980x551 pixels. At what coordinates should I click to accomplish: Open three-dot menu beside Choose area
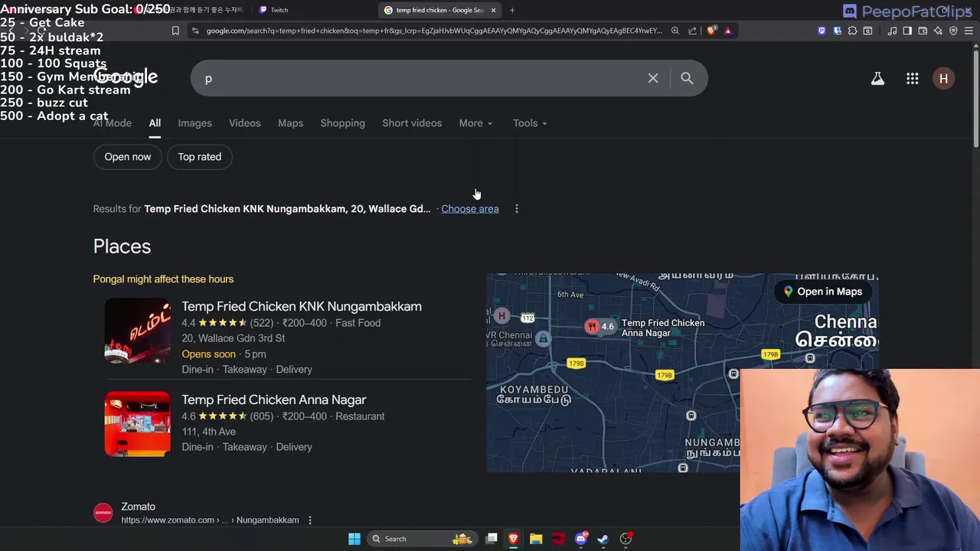517,209
